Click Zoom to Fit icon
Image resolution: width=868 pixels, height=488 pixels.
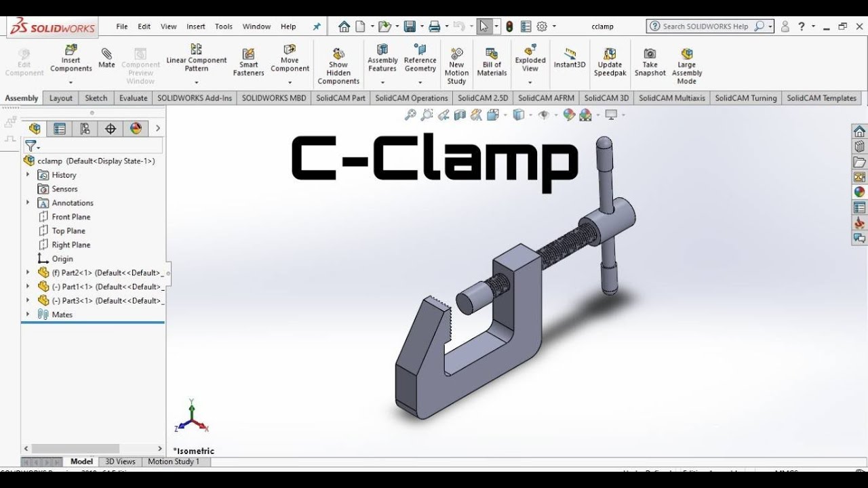pos(410,115)
